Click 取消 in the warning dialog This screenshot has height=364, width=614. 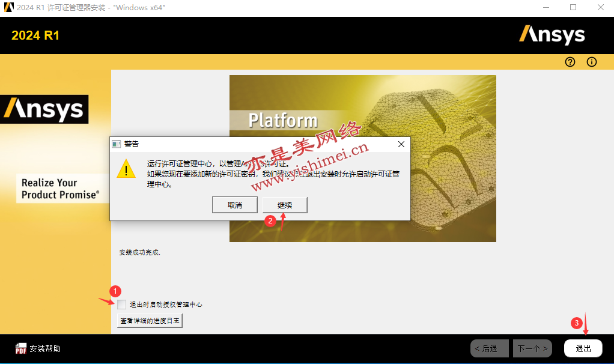pos(234,205)
